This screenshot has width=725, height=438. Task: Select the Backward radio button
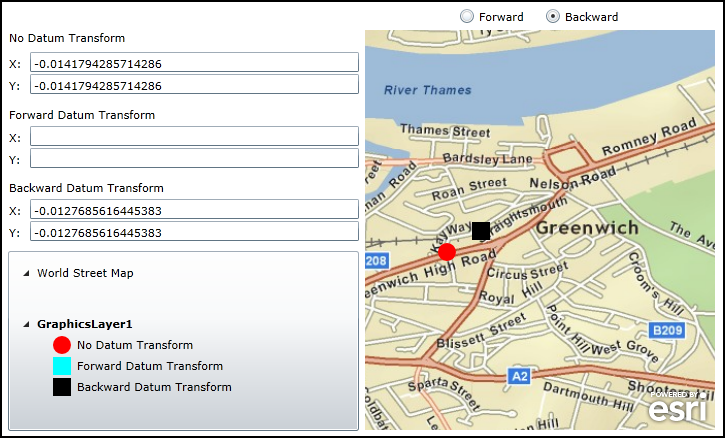click(553, 17)
